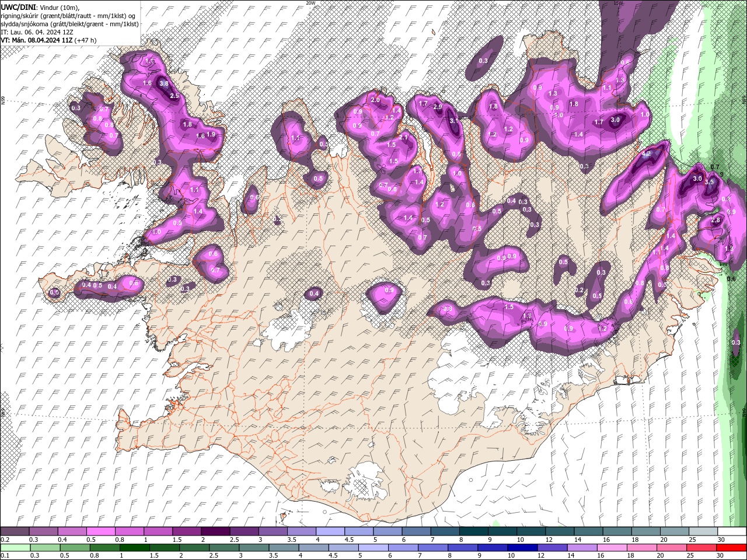This screenshot has width=747, height=560.
Task: Click the 2.8 snowfall value near the east coast
Action: click(715, 220)
